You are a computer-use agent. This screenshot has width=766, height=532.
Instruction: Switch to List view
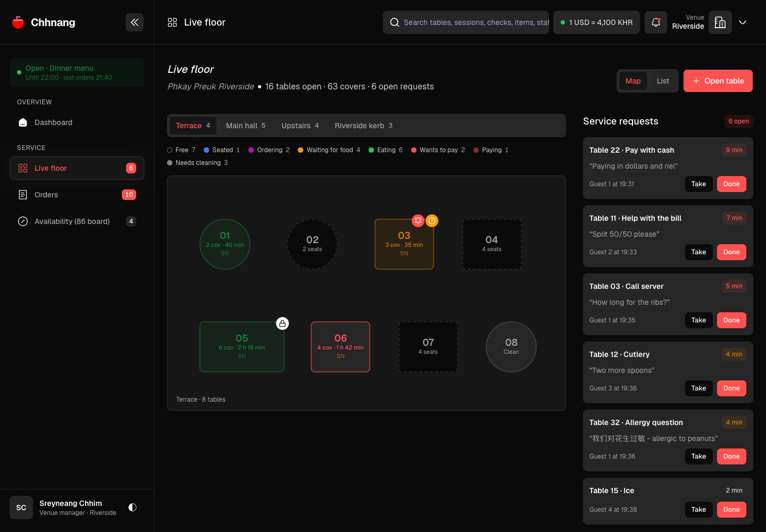click(663, 81)
